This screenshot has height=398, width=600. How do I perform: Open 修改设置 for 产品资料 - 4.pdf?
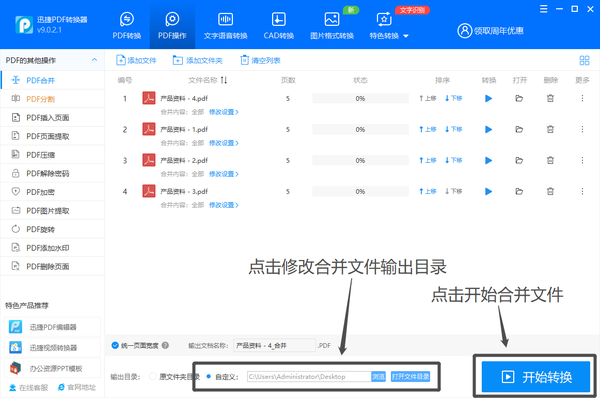224,112
